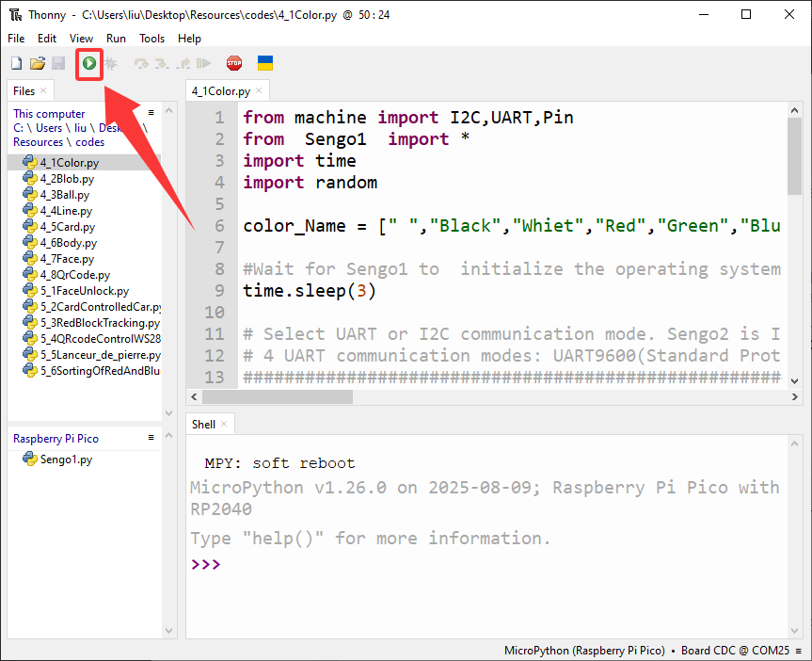
Task: Close the Files panel tab
Action: (x=43, y=90)
